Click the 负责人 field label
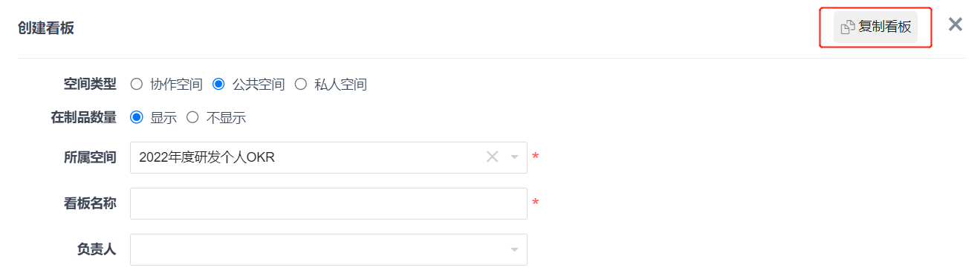980x273 pixels. (x=97, y=249)
